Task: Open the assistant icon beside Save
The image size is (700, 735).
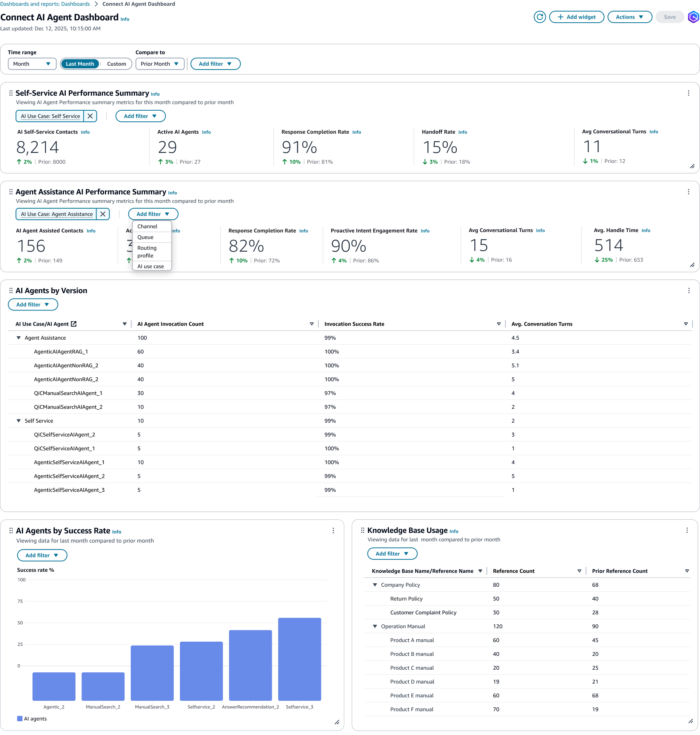Action: coord(693,17)
